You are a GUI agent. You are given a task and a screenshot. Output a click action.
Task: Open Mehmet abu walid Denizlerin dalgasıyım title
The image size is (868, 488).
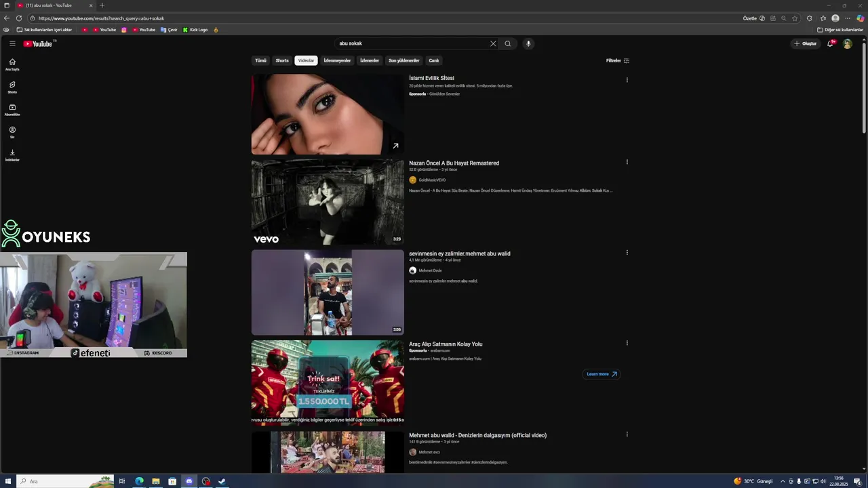pyautogui.click(x=477, y=435)
